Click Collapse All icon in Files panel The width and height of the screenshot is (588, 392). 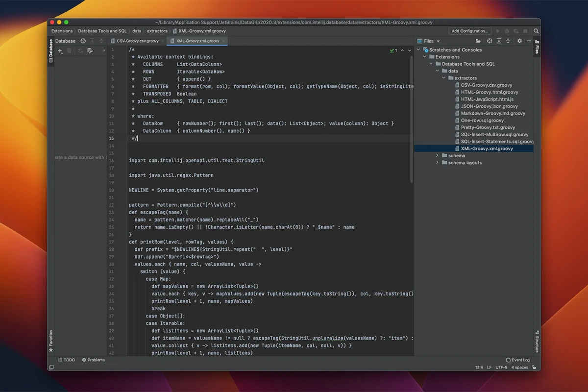pos(508,41)
